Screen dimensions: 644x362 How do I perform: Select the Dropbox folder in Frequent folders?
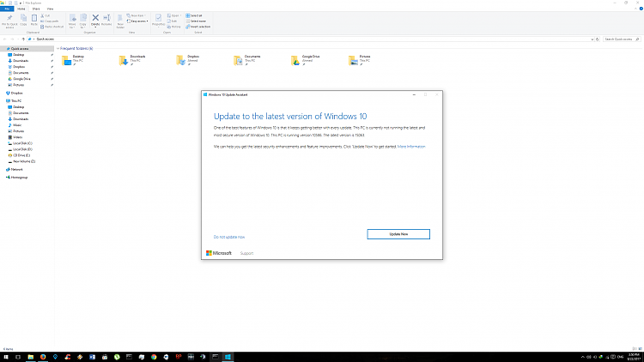coord(189,60)
